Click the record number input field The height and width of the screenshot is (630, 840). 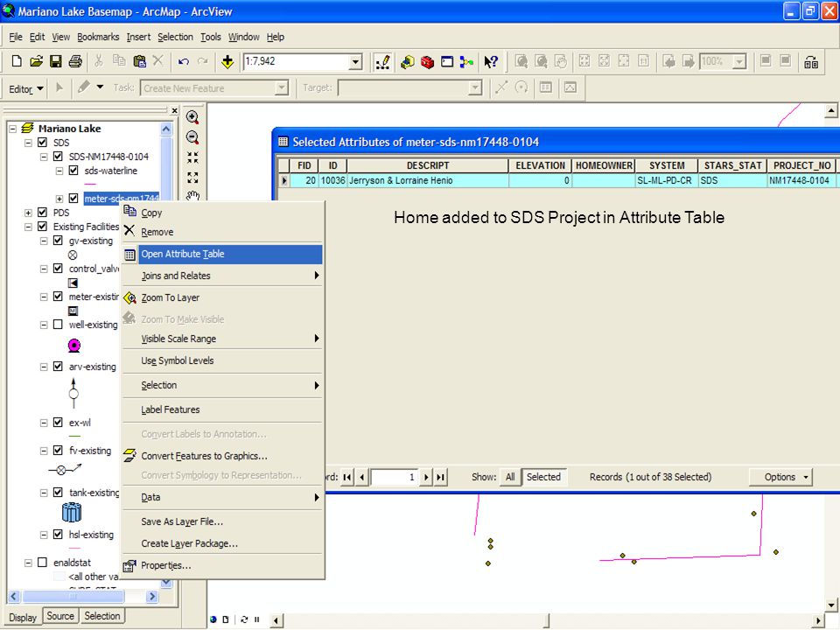click(395, 477)
